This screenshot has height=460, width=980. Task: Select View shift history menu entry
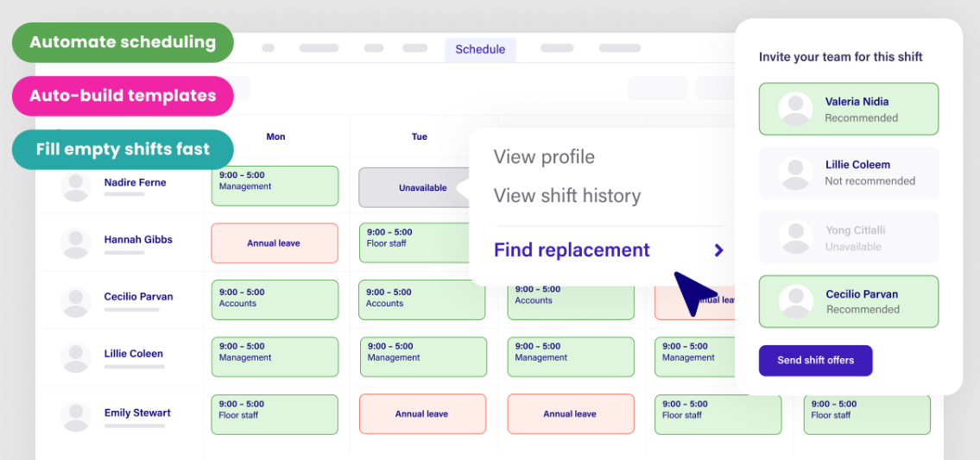coord(567,196)
